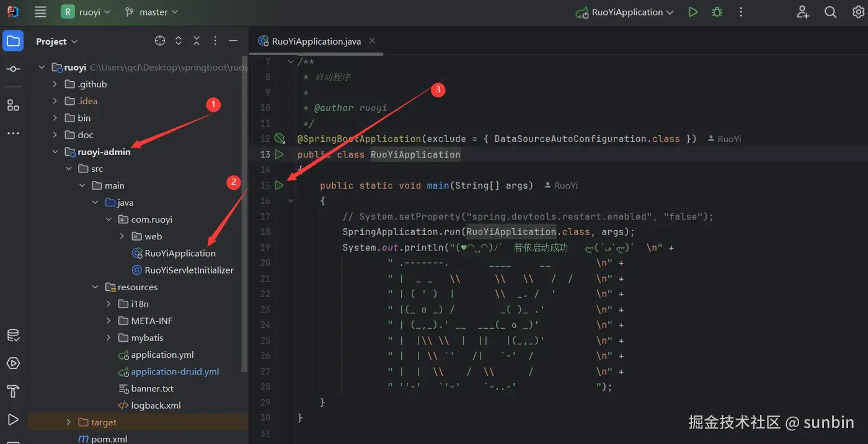This screenshot has width=868, height=444.
Task: Run RuoYiApplication from the top toolbar
Action: coord(693,12)
